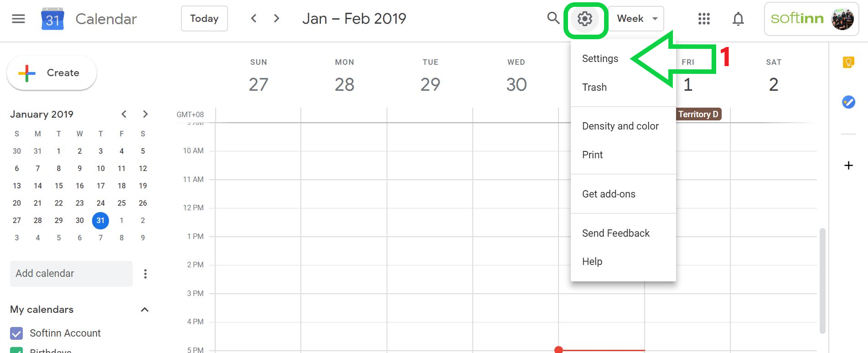Go to next month in the mini calendar
868x353 pixels.
click(x=145, y=114)
